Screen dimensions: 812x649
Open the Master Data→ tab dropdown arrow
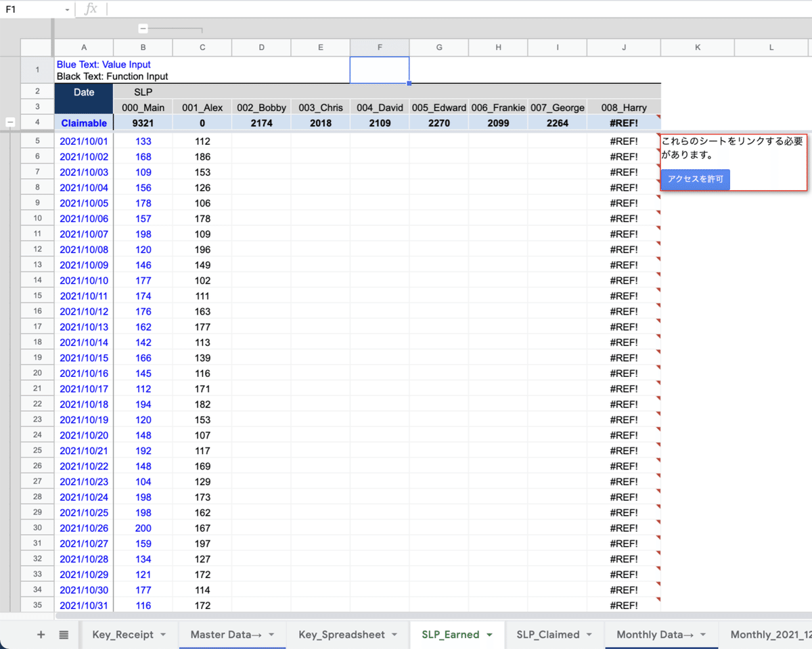(271, 635)
